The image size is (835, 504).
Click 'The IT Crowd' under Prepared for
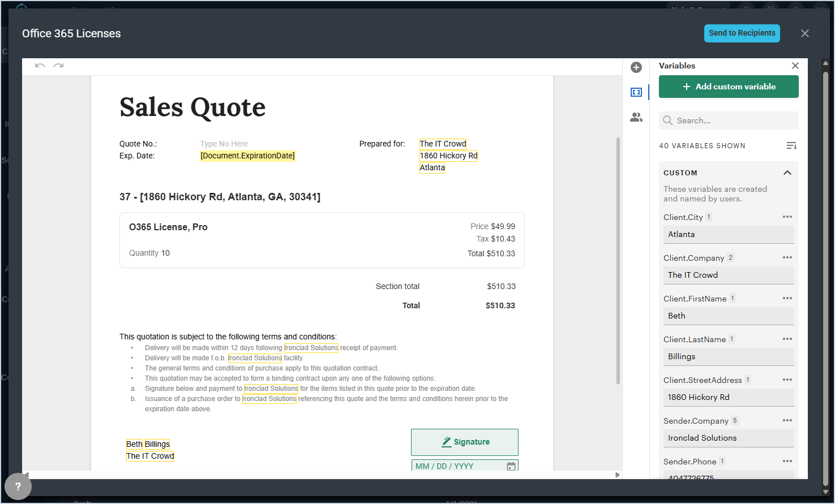[443, 144]
